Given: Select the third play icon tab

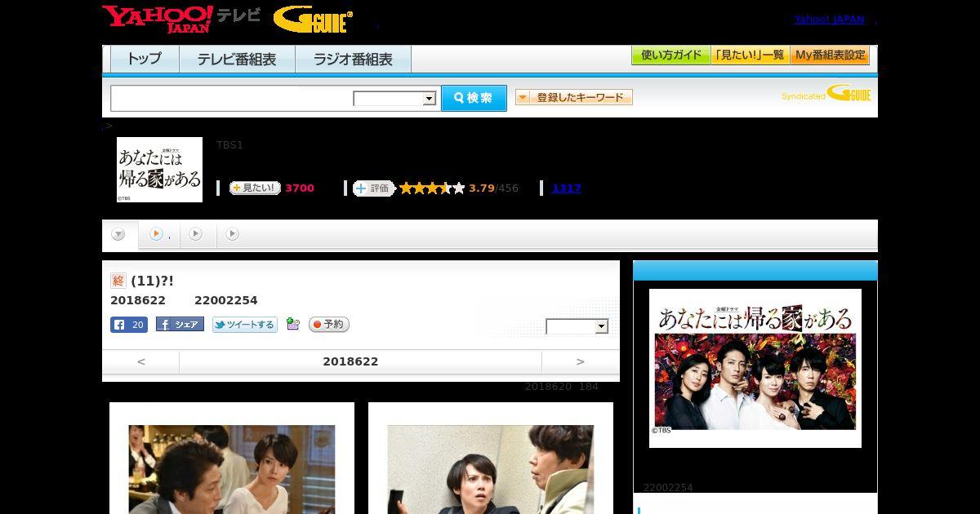Looking at the screenshot, I should click(233, 234).
